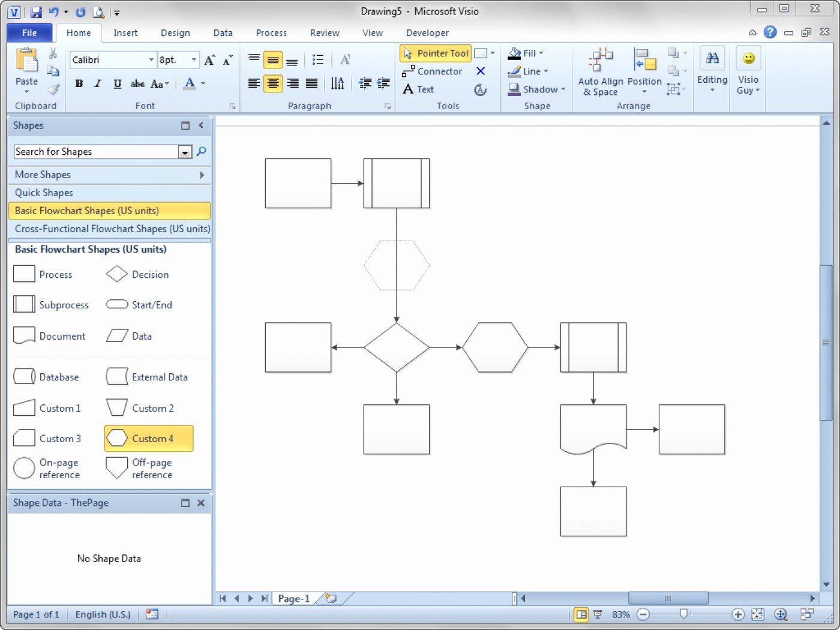
Task: Click the Search for Shapes input field
Action: click(x=96, y=152)
